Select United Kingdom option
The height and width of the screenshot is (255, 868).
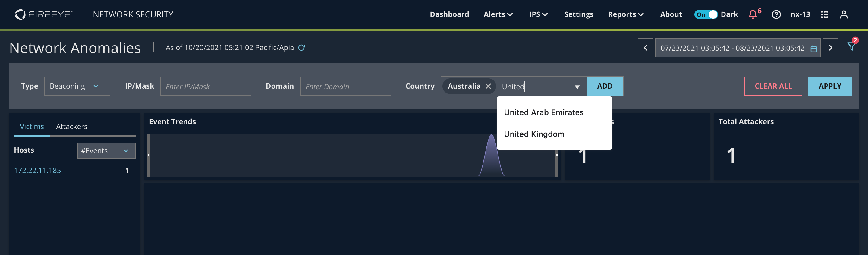coord(554,134)
